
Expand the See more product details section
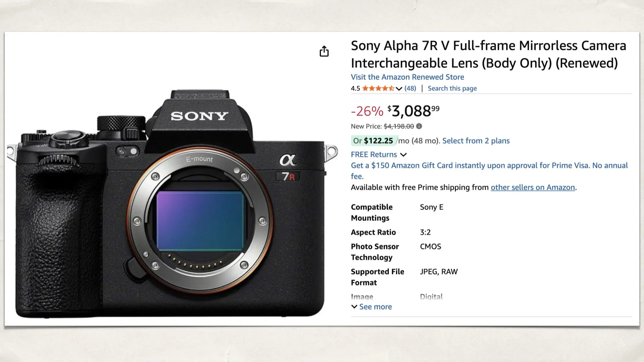pyautogui.click(x=375, y=306)
